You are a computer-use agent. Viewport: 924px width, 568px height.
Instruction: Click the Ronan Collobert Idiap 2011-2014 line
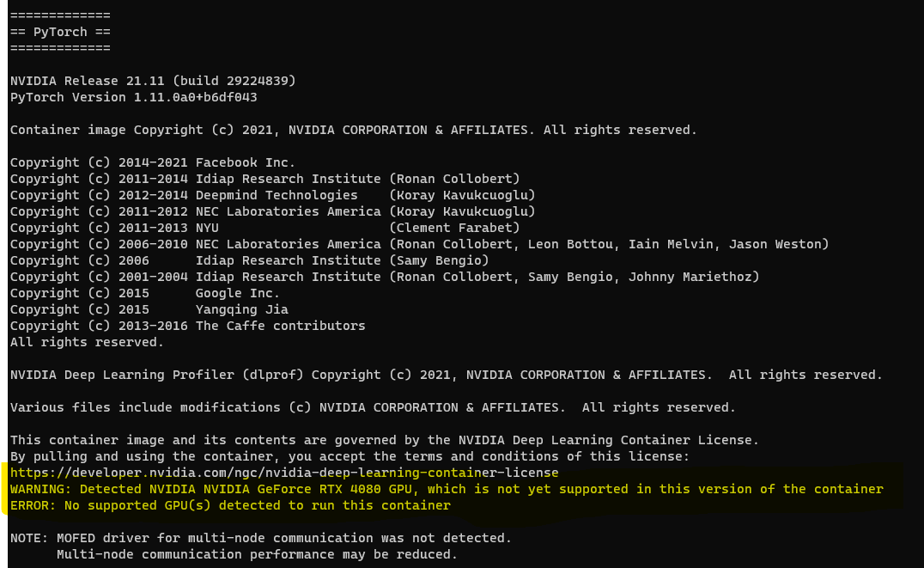click(x=263, y=178)
